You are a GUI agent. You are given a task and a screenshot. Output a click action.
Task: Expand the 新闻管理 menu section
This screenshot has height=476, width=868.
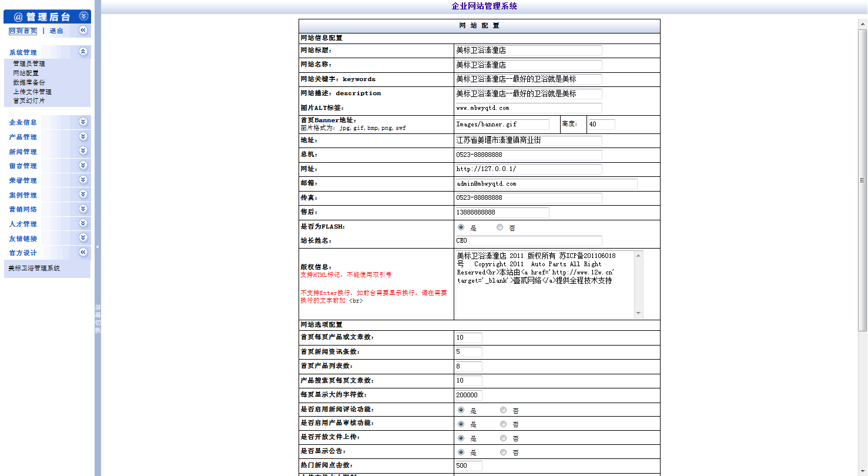[83, 151]
